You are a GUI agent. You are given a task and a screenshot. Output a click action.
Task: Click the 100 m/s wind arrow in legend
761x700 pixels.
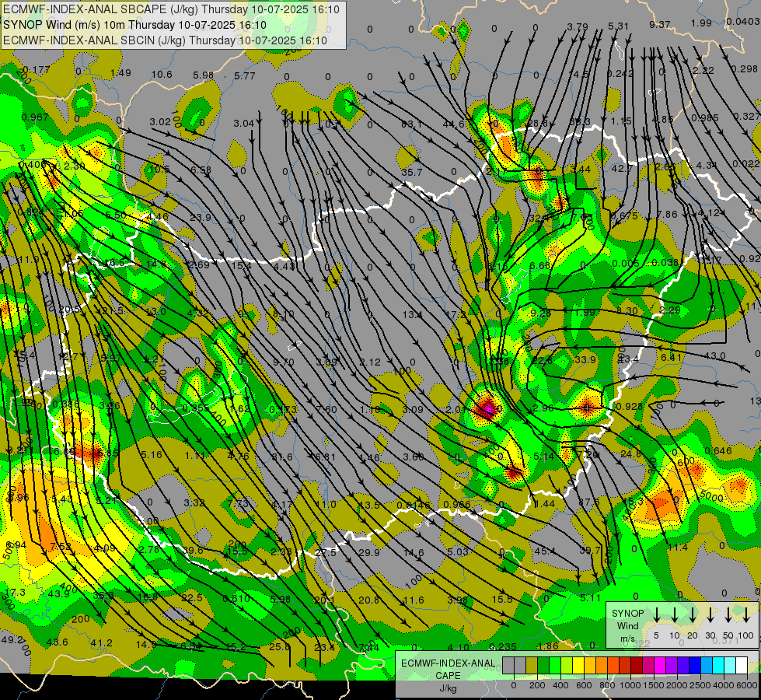pyautogui.click(x=746, y=615)
